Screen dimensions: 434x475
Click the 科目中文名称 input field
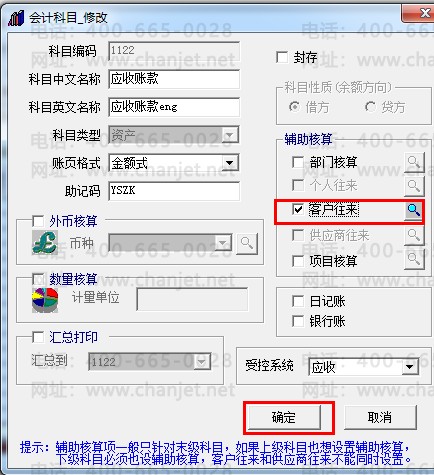[174, 79]
